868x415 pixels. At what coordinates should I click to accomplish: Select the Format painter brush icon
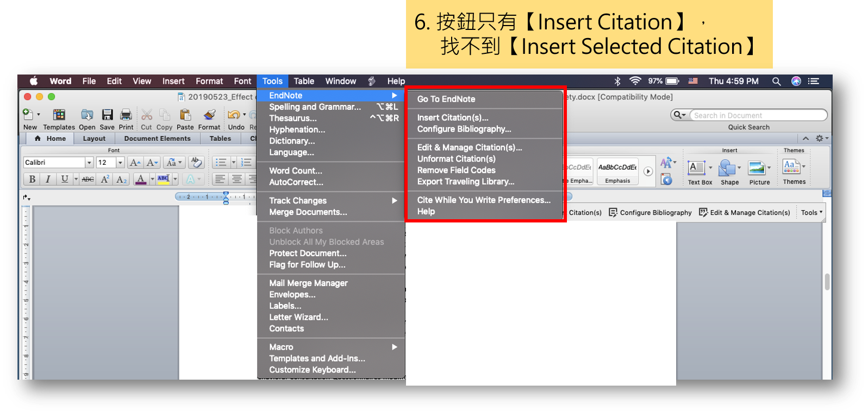click(x=209, y=115)
